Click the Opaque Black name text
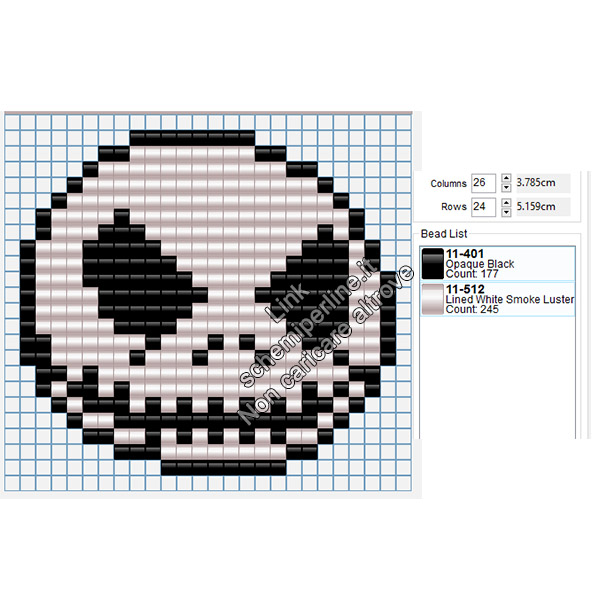Image resolution: width=600 pixels, height=600 pixels. pyautogui.click(x=480, y=264)
